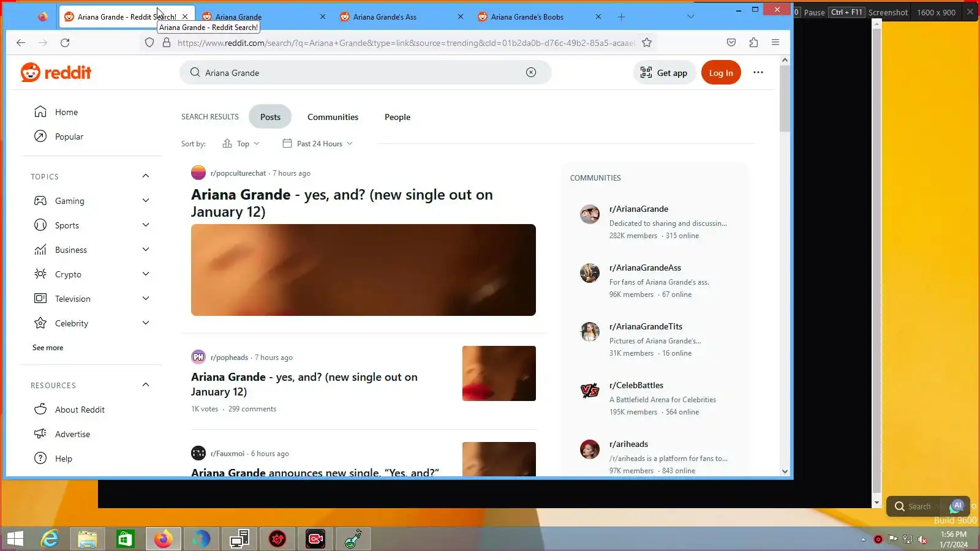Show site security padlock info
980x551 pixels.
tap(166, 43)
